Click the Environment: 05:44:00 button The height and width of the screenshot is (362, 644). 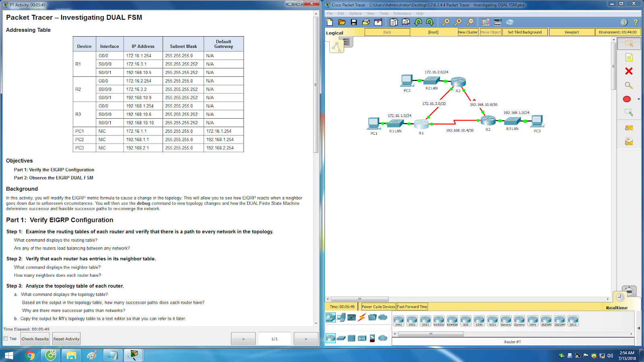(617, 32)
